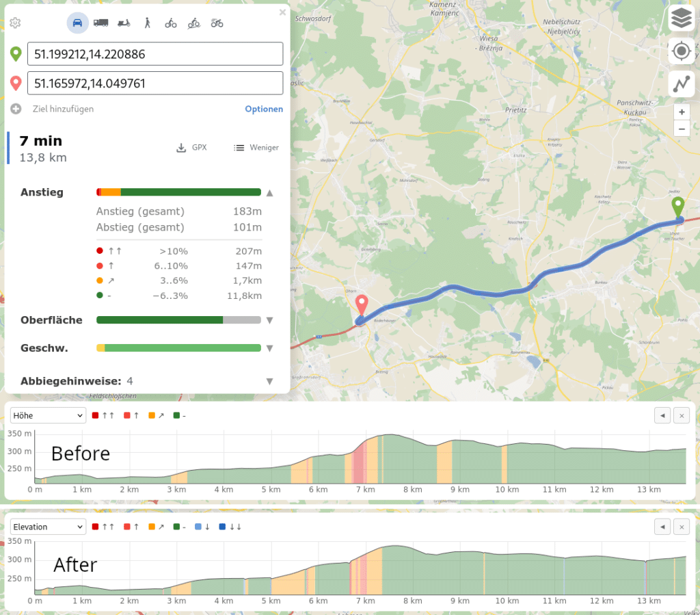This screenshot has height=615, width=700.
Task: Open routing settings gear icon
Action: point(15,23)
